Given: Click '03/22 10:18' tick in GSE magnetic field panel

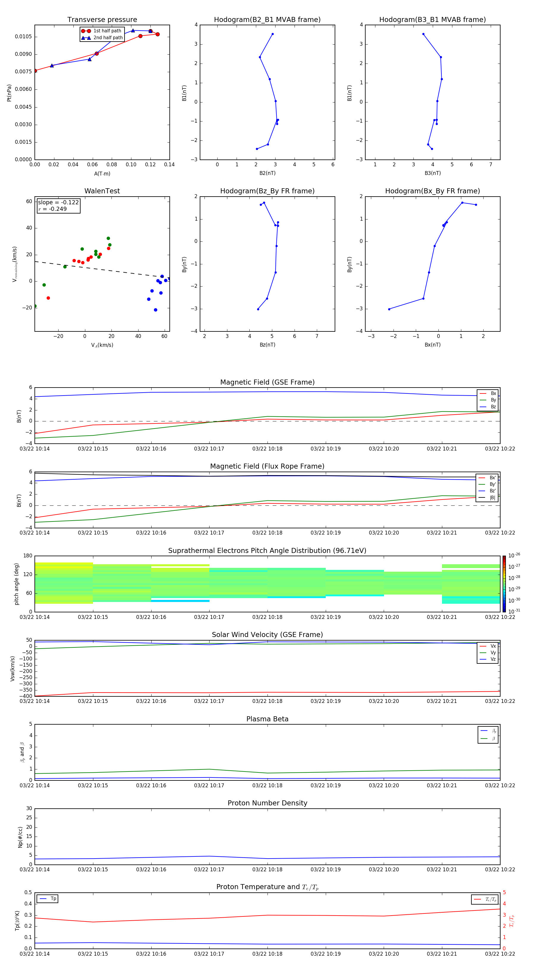Looking at the screenshot, I should [x=267, y=449].
